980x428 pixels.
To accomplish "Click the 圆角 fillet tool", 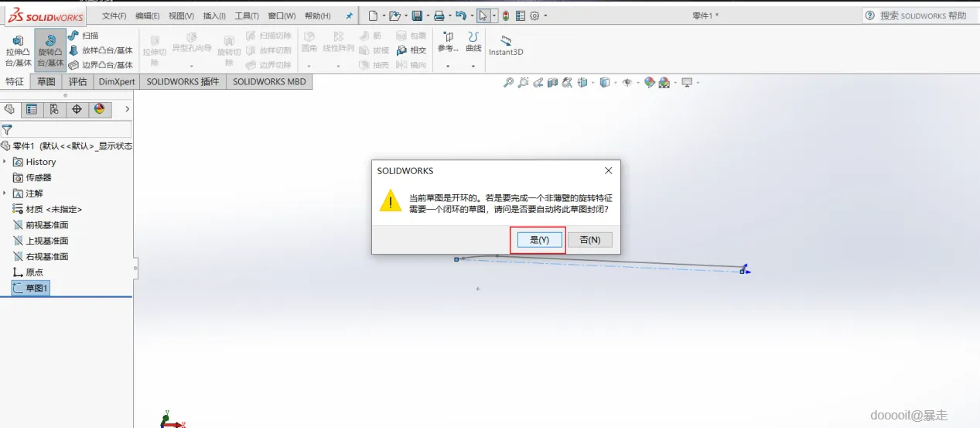I will coord(309,42).
